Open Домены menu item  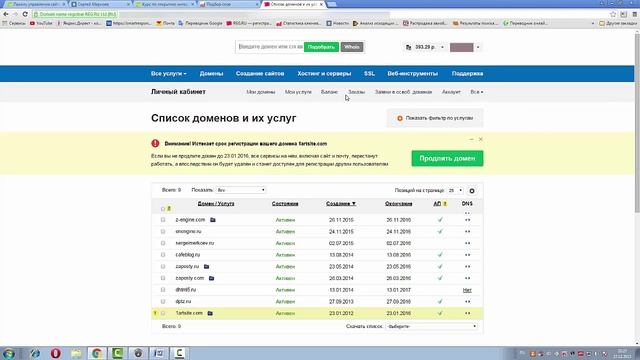(x=211, y=73)
